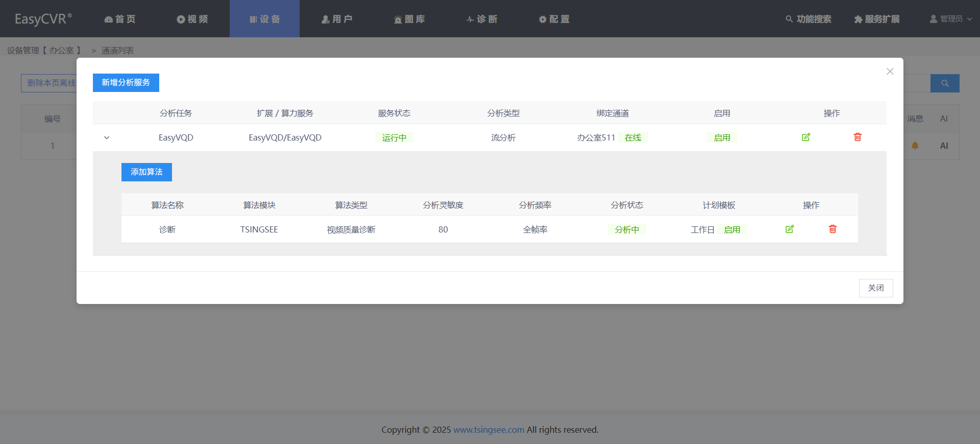Viewport: 980px width, 444px height.
Task: Open www.tsingsee.com footer link
Action: click(x=488, y=430)
